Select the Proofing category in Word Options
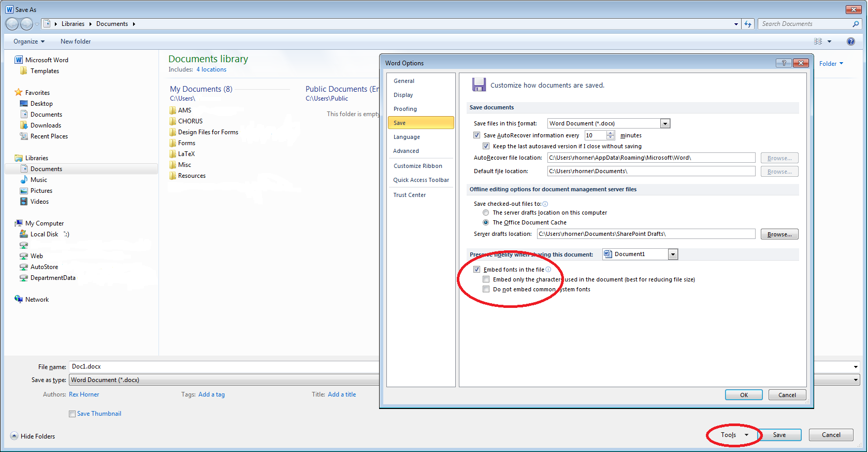Image resolution: width=868 pixels, height=452 pixels. (421, 109)
